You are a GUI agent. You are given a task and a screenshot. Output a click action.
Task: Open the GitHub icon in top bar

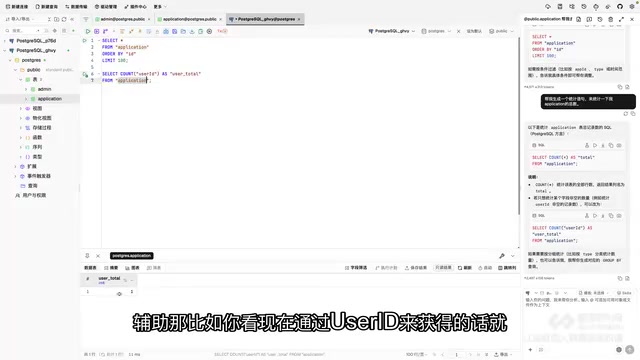(620, 7)
